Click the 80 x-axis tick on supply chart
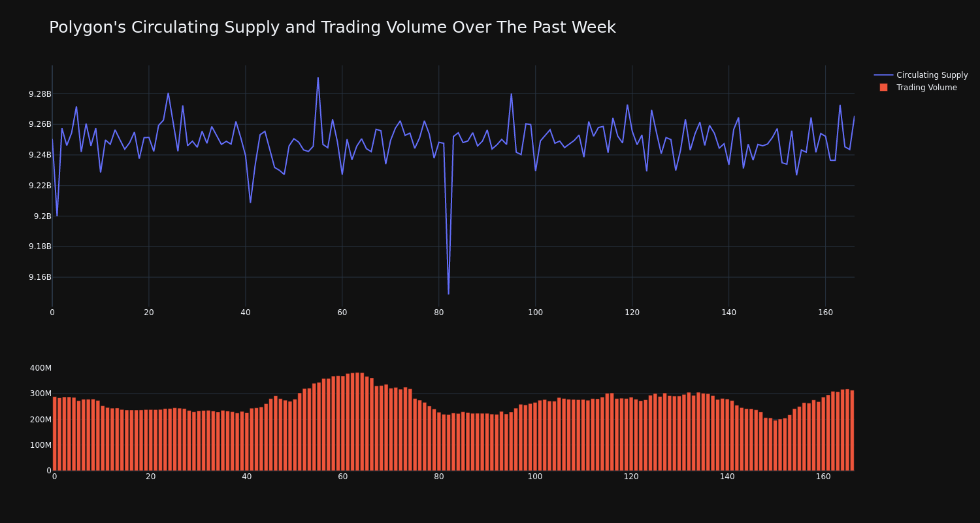Viewport: 980px width, 523px height. [x=439, y=312]
